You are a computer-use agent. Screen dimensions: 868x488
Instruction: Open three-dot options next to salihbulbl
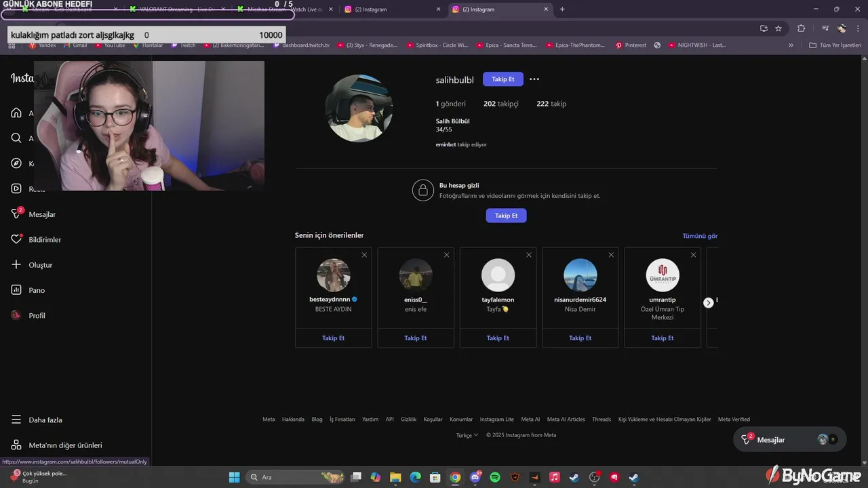coord(534,79)
